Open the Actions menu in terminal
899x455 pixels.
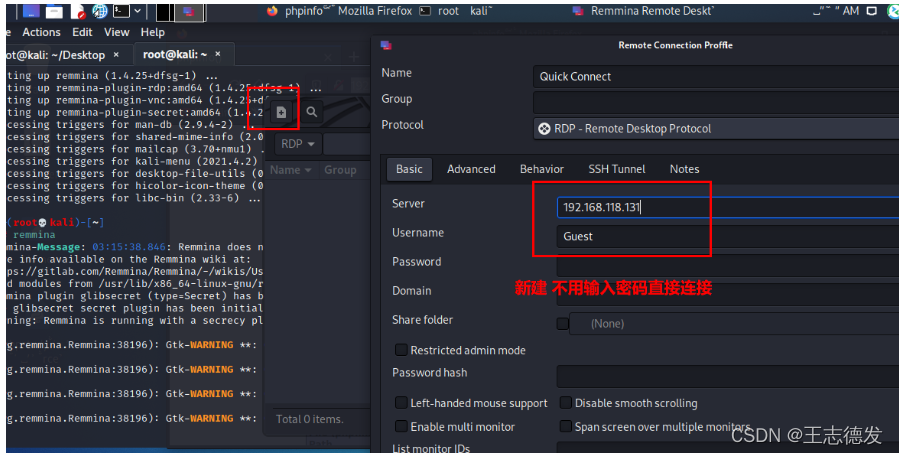point(41,32)
